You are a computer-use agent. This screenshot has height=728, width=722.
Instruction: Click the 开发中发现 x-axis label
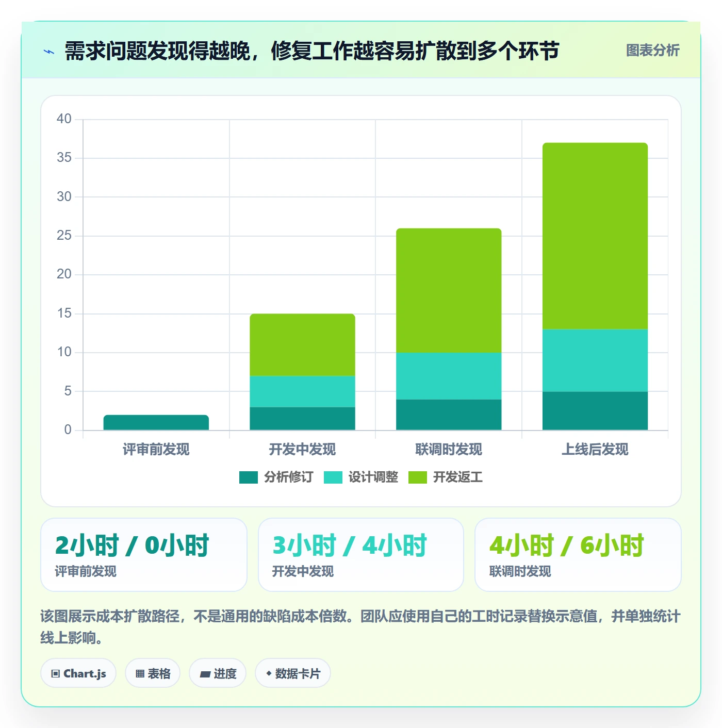point(302,450)
